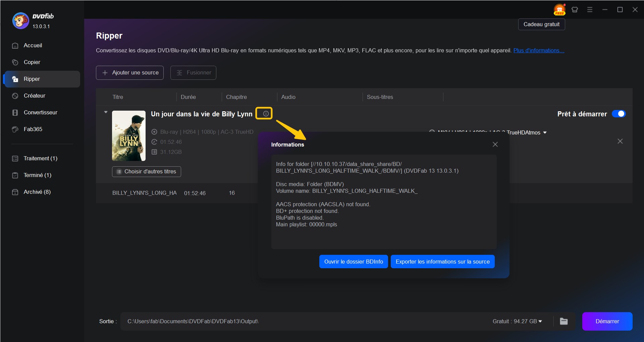
Task: Remove the source with the X icon
Action: (620, 141)
